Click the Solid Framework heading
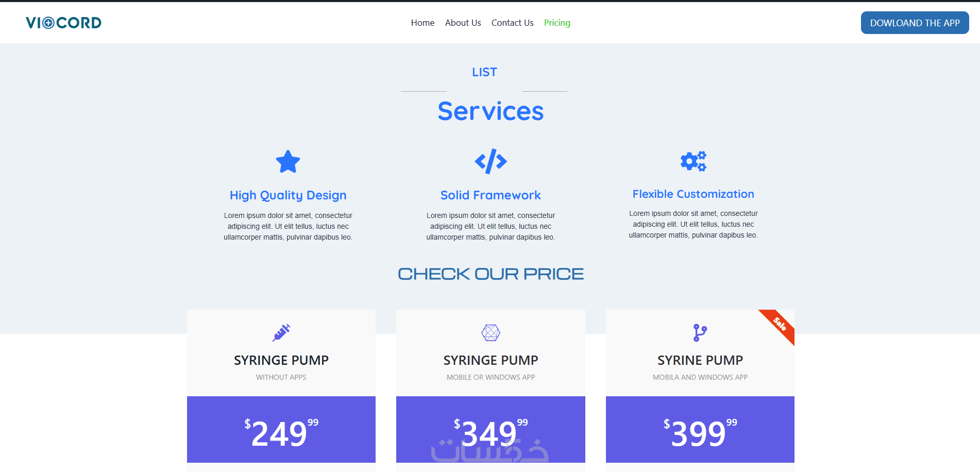The height and width of the screenshot is (472, 980). (x=491, y=195)
